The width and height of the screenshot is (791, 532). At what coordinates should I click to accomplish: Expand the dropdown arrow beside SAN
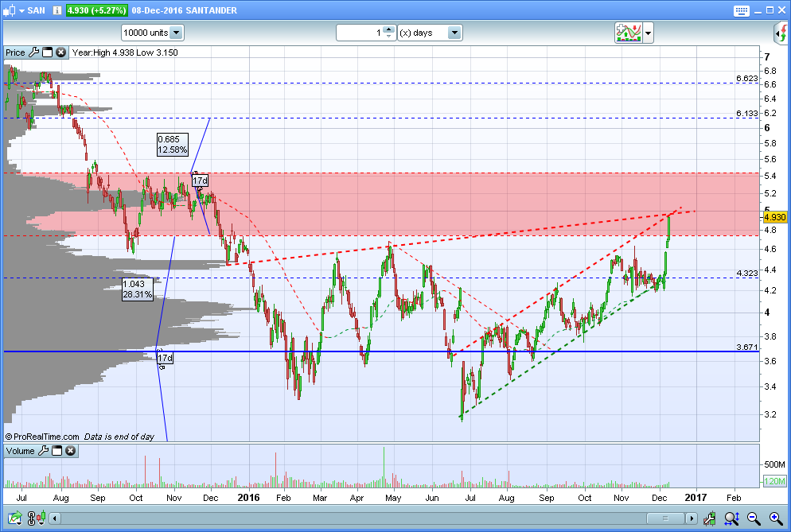[21, 10]
